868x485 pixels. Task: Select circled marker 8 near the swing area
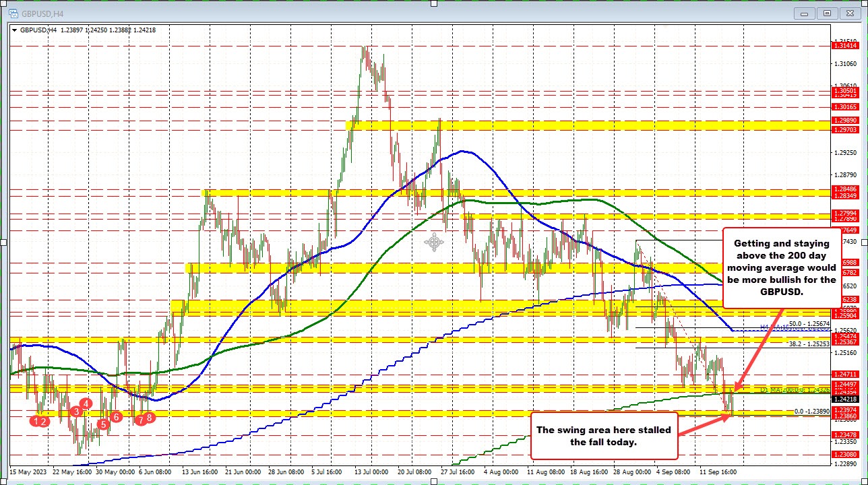pos(148,418)
